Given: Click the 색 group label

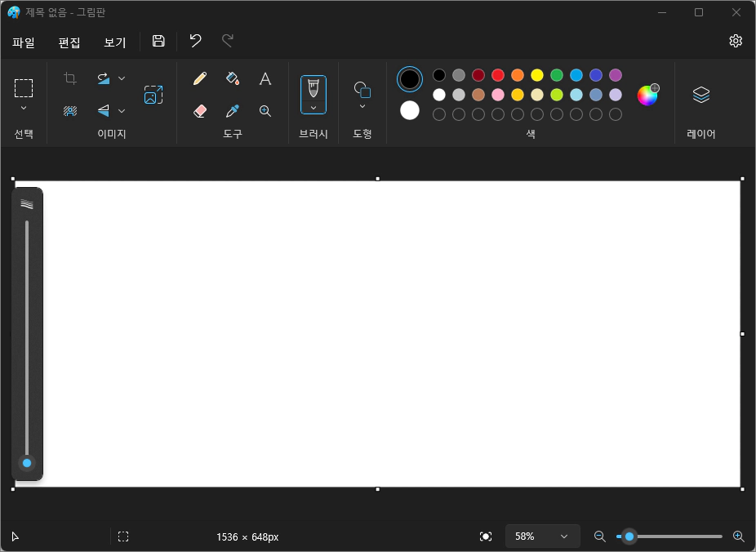Looking at the screenshot, I should [531, 134].
